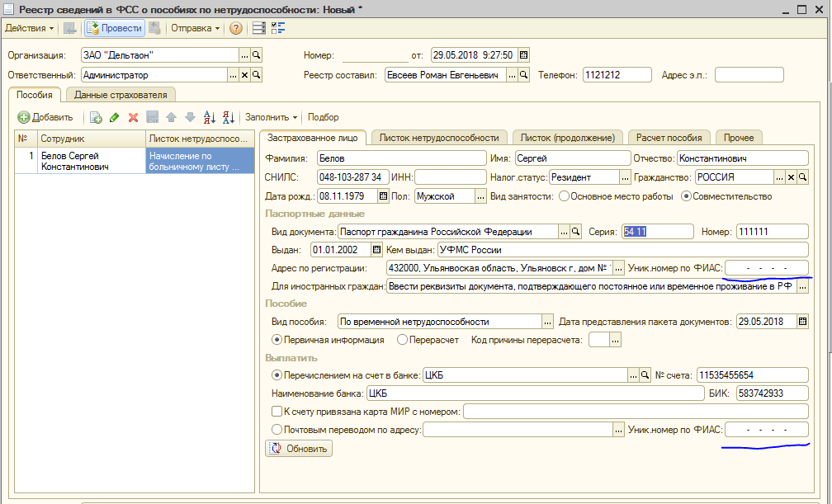Clear the Ответственный field with X

click(x=244, y=75)
